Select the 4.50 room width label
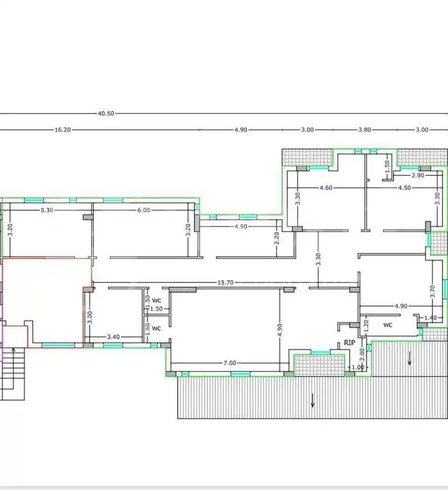 (x=404, y=188)
